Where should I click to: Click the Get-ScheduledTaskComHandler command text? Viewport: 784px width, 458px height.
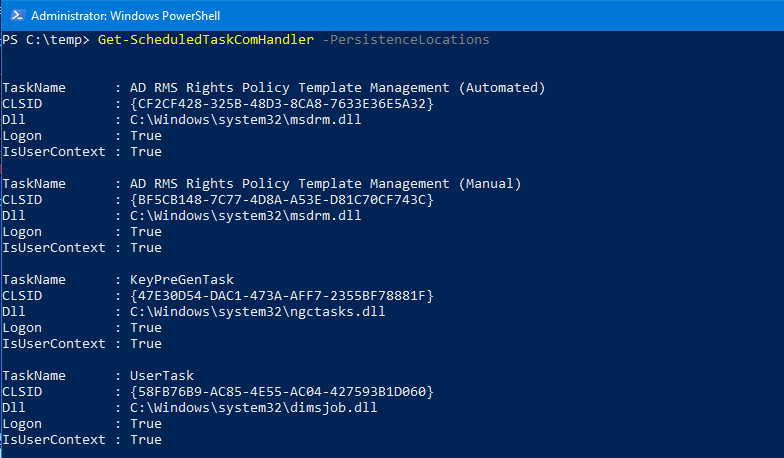(x=206, y=40)
